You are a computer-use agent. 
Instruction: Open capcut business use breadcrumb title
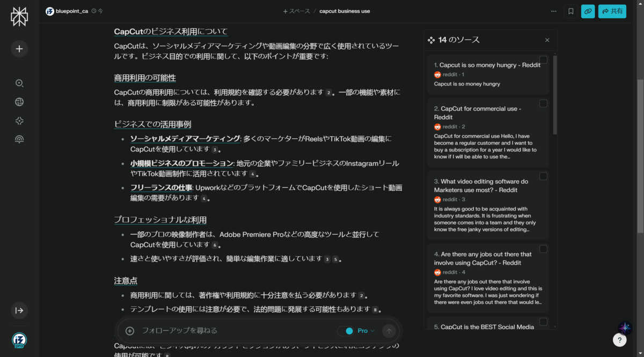(345, 11)
